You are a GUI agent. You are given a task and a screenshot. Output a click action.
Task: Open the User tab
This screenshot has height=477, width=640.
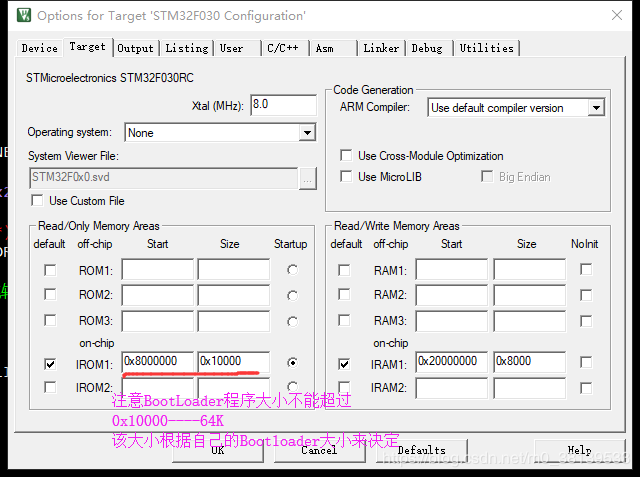[238, 48]
